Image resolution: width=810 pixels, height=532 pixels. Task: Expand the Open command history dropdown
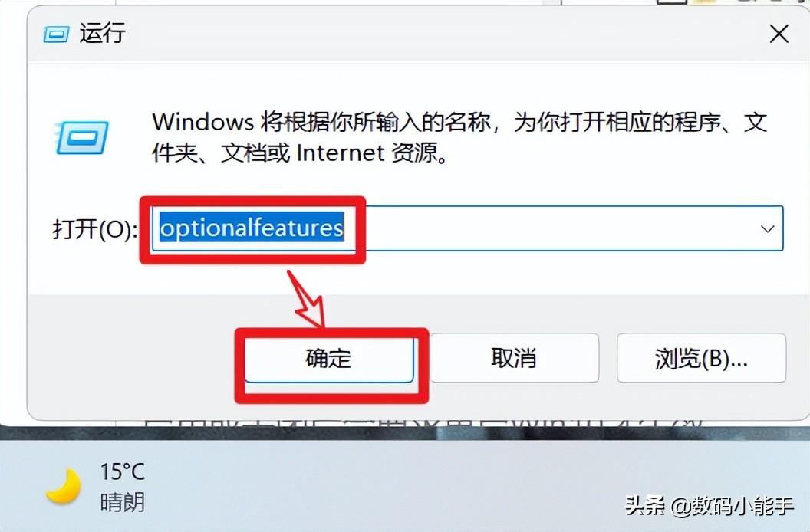coord(768,228)
